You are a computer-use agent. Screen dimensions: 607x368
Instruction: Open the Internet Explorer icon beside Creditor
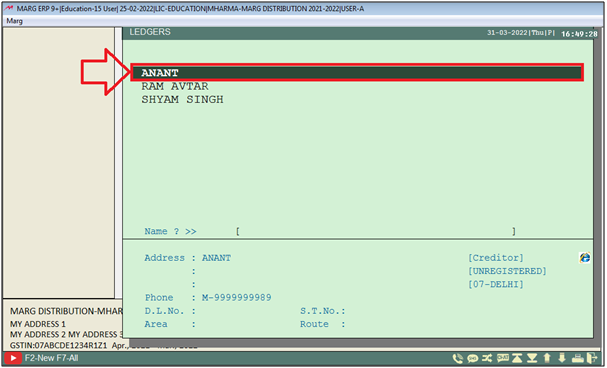pyautogui.click(x=585, y=258)
